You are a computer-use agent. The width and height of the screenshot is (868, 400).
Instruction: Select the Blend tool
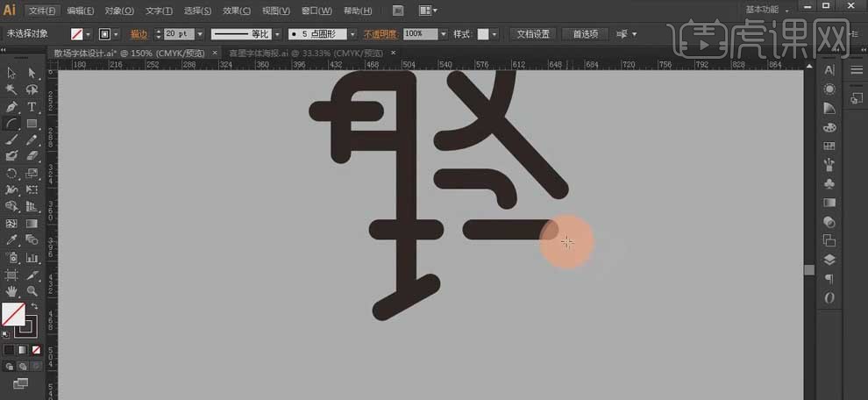(32, 239)
